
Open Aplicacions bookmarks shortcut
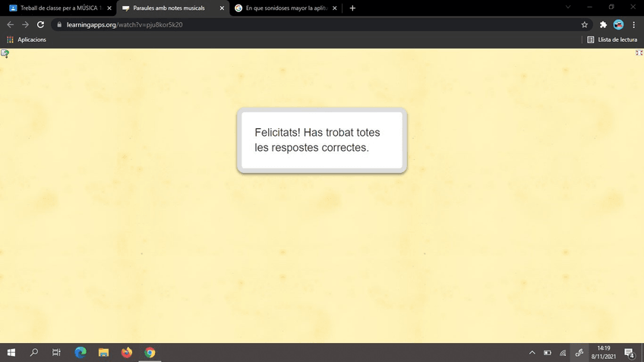(x=27, y=39)
